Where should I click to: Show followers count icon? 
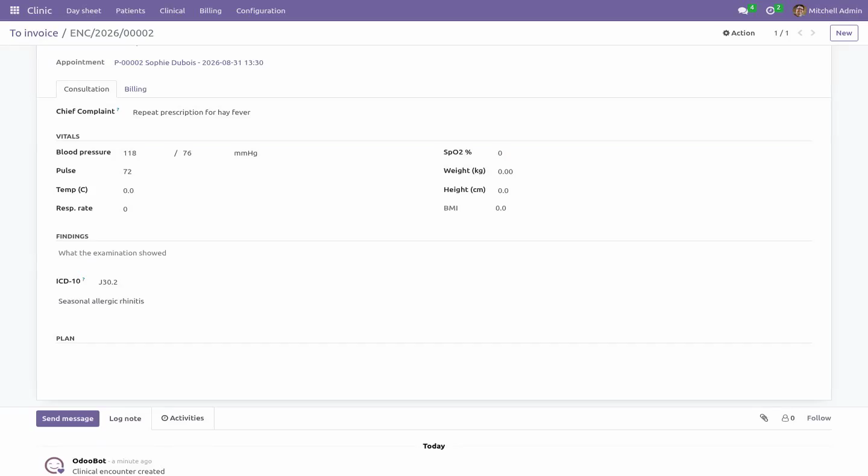788,418
